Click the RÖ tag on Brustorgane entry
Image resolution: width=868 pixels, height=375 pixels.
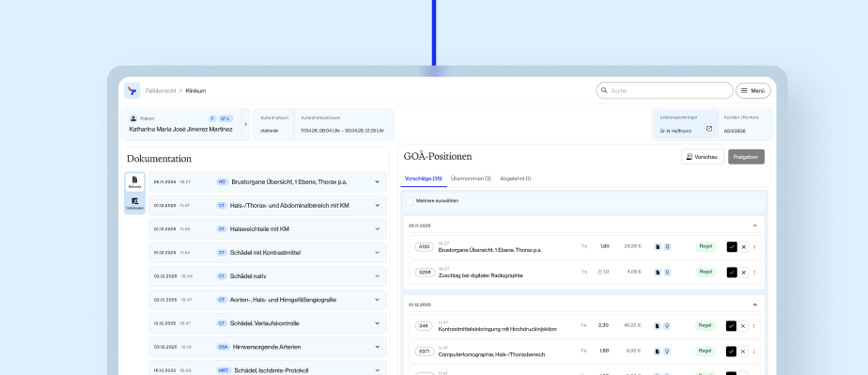pyautogui.click(x=223, y=181)
